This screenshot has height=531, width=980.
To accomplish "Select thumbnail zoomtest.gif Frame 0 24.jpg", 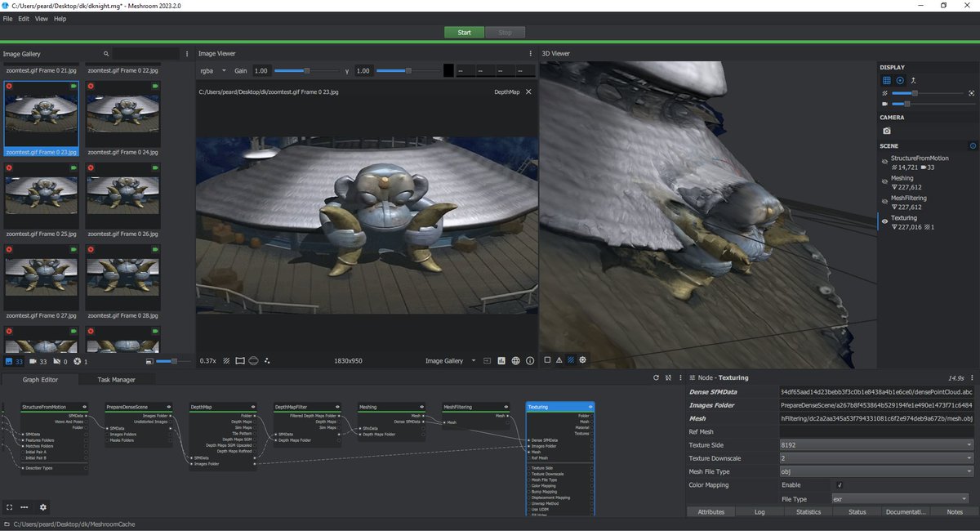I will tap(122, 118).
